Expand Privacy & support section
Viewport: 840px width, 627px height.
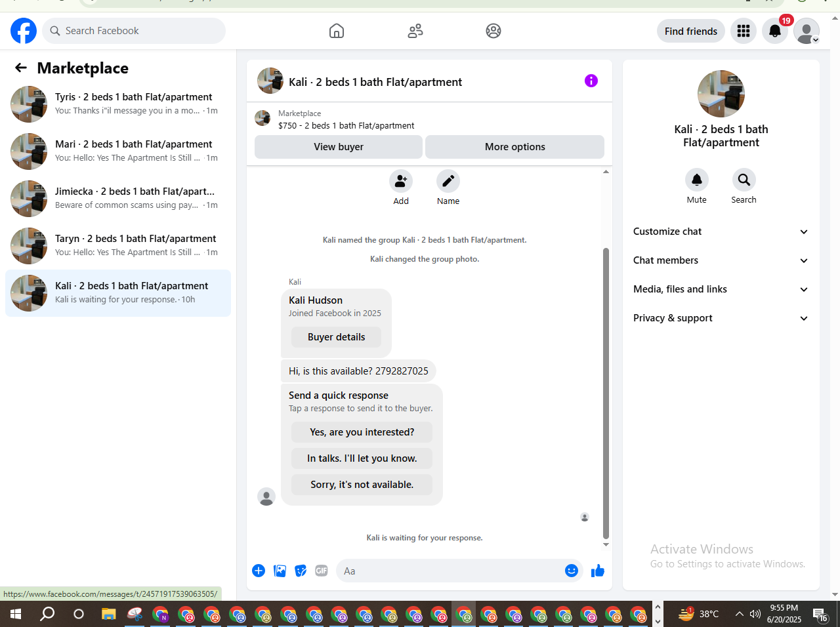721,318
